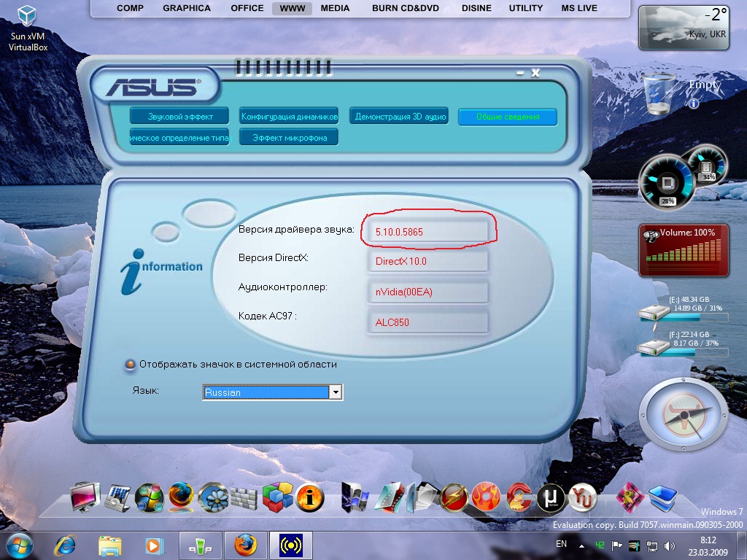Open the blue stacked layers dock icon
Screen dimensions: 747x560
click(x=662, y=498)
